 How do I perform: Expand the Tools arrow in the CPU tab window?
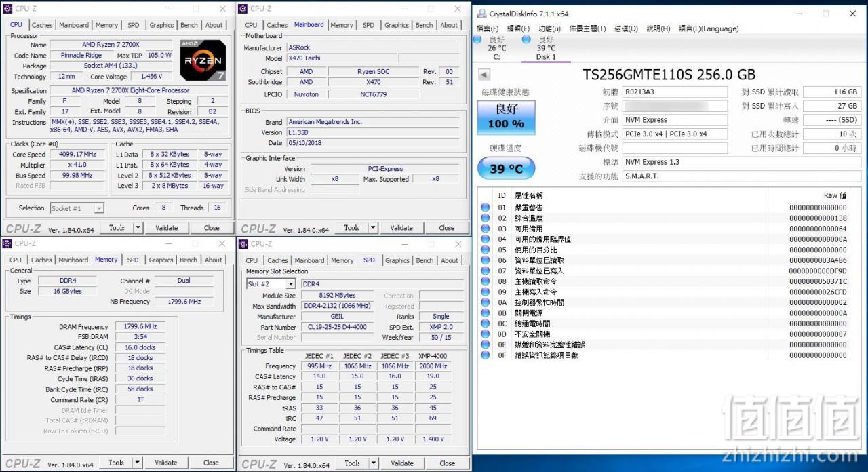[x=138, y=228]
